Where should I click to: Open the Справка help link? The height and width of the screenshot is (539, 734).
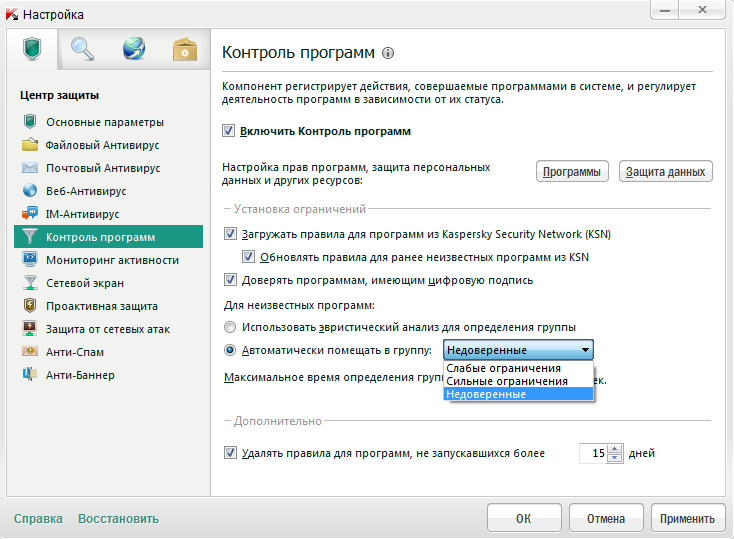pos(38,518)
